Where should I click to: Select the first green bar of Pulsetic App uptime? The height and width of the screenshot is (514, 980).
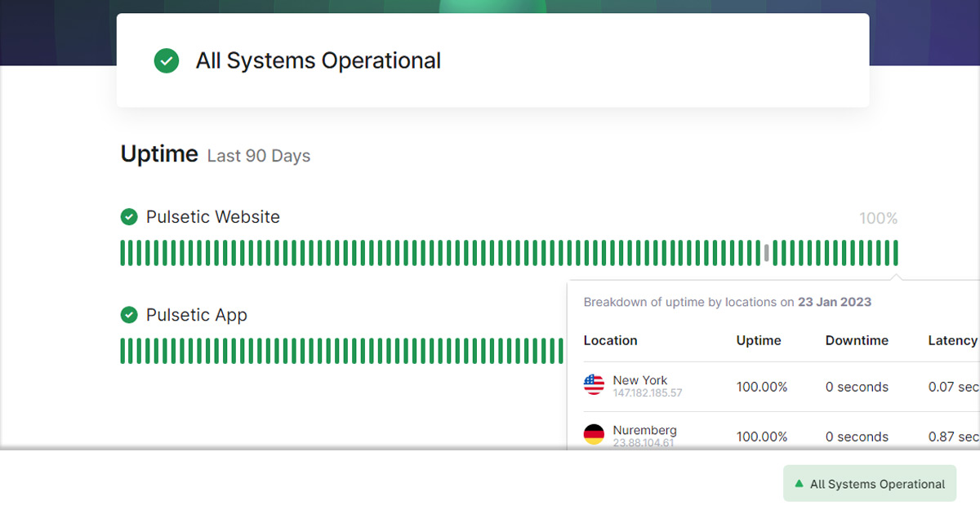click(x=122, y=351)
